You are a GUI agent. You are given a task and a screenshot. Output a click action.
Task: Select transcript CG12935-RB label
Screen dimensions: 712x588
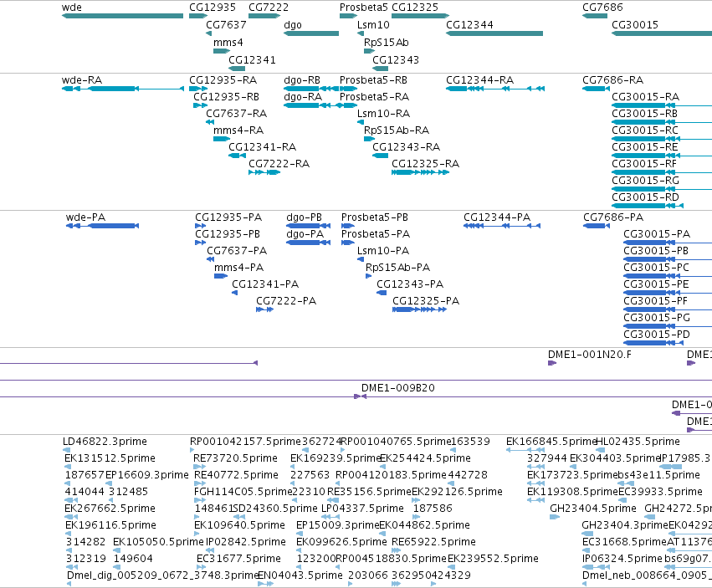[226, 97]
